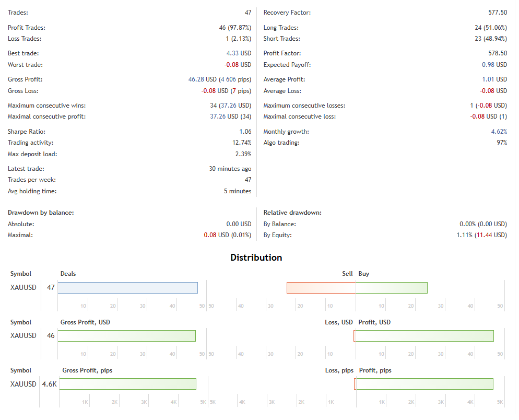Viewport: 519px width, 420px height.
Task: Click the Distribution section heading
Action: tap(256, 258)
